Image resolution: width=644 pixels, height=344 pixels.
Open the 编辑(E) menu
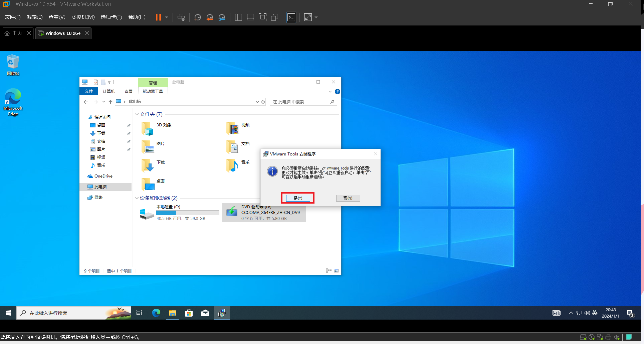pos(35,17)
